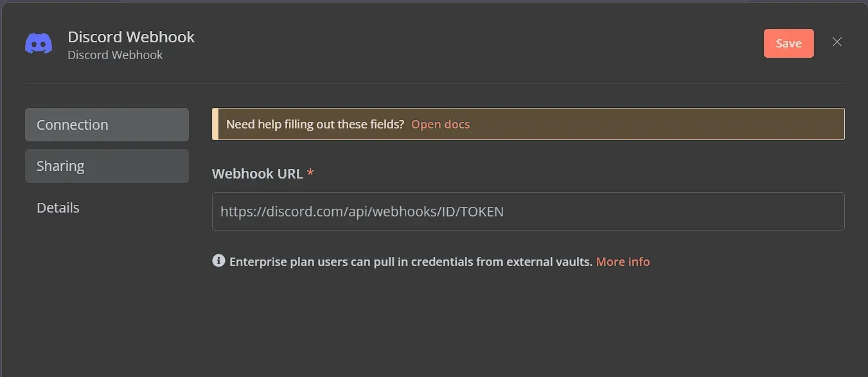This screenshot has width=868, height=377.
Task: Save the Discord Webhook credential
Action: click(788, 44)
